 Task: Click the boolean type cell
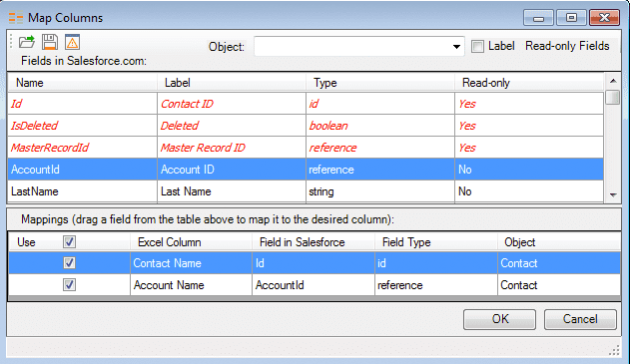(x=380, y=126)
